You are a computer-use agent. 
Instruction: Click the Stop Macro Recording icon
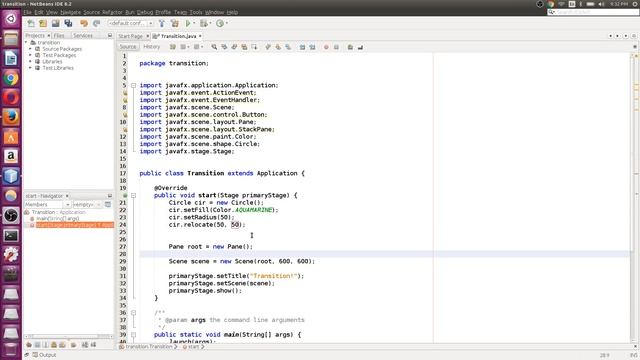coord(336,47)
